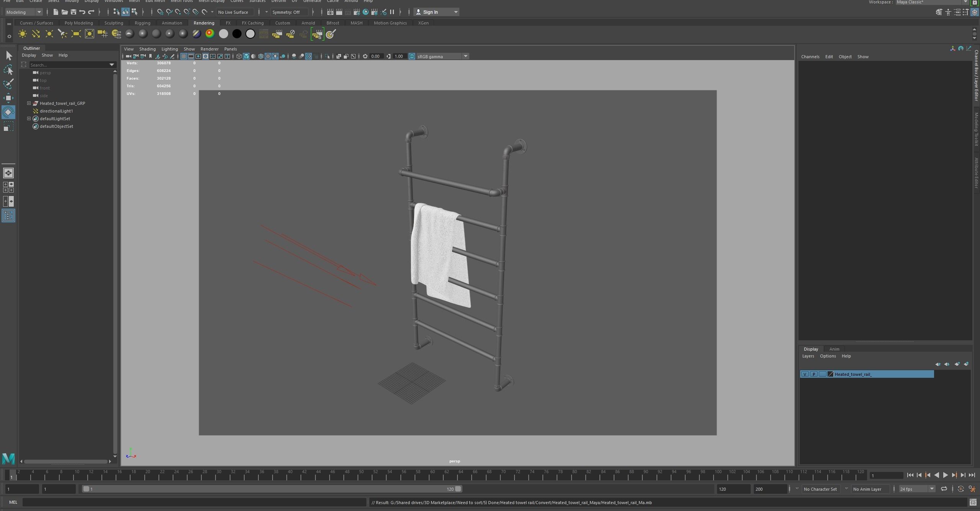Activate the Select tool arrow
Image resolution: width=980 pixels, height=511 pixels.
[x=8, y=56]
